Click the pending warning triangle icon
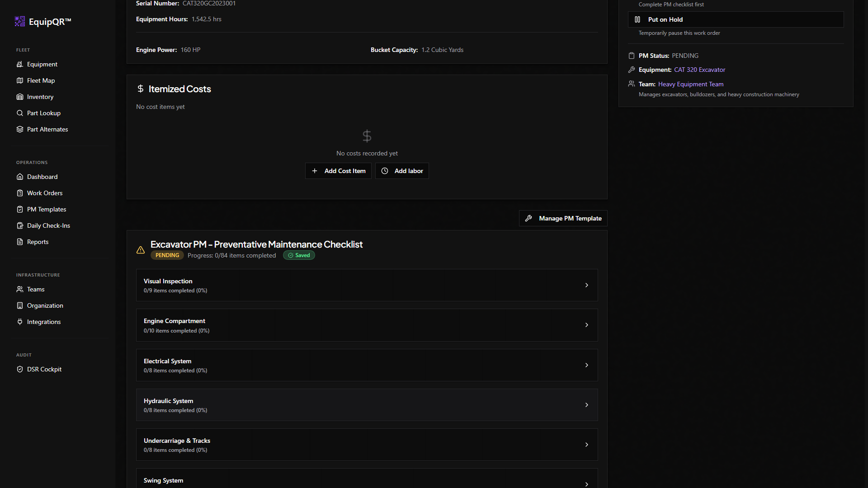 [141, 250]
